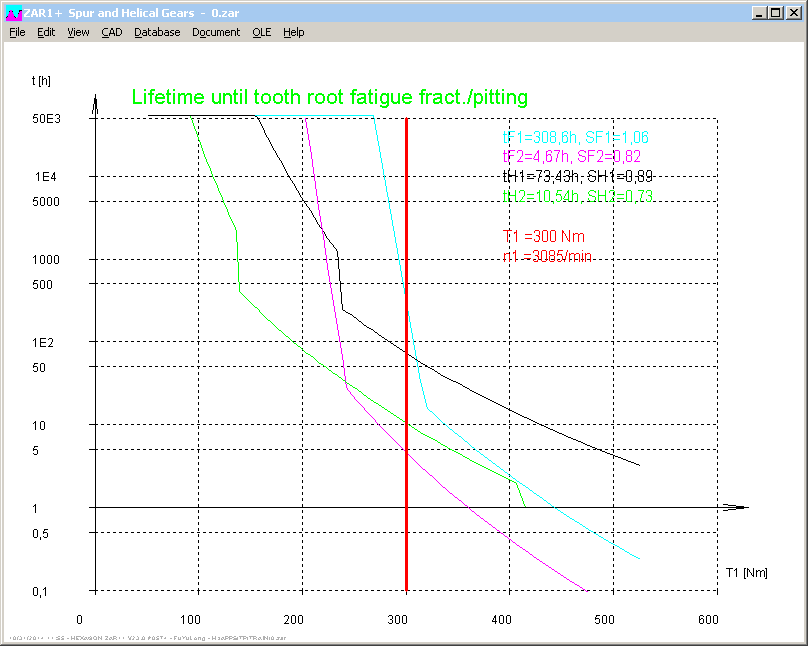Click the ZAR1+ application icon in title bar
Viewport: 808px width, 646px height.
(14, 13)
